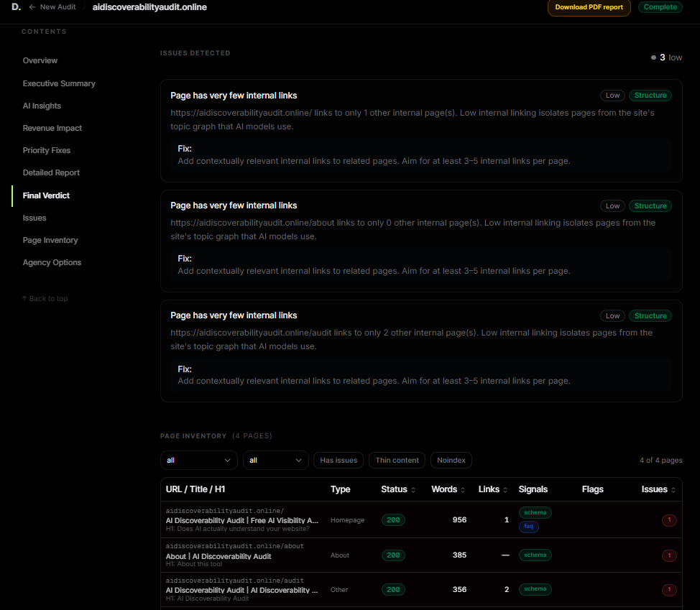This screenshot has height=610, width=700.
Task: Click 200 status badge in homepage row
Action: pyautogui.click(x=393, y=520)
